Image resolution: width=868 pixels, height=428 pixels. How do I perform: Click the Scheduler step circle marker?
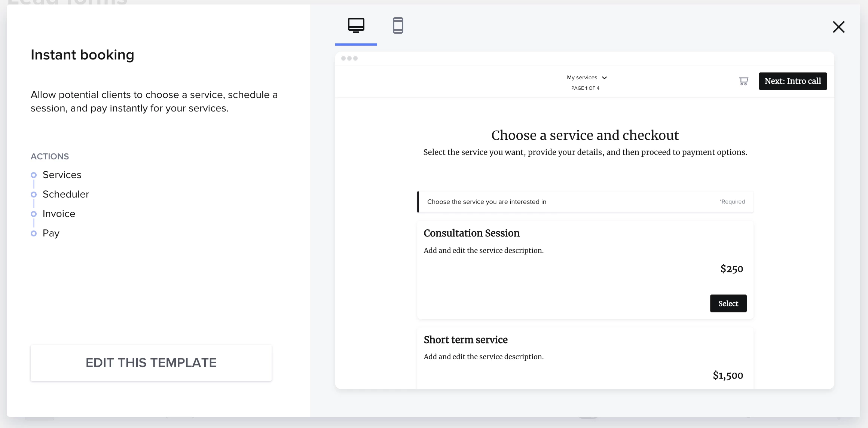[x=34, y=195]
